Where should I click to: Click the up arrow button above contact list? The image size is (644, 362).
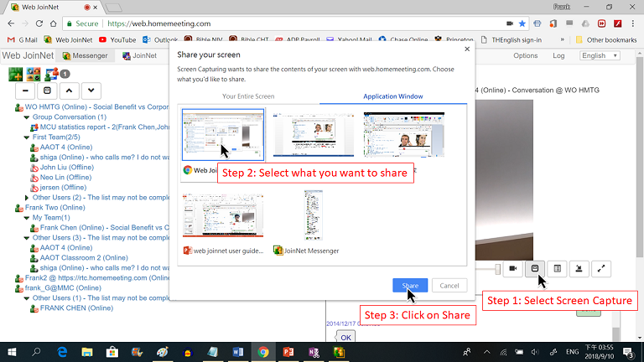click(69, 90)
